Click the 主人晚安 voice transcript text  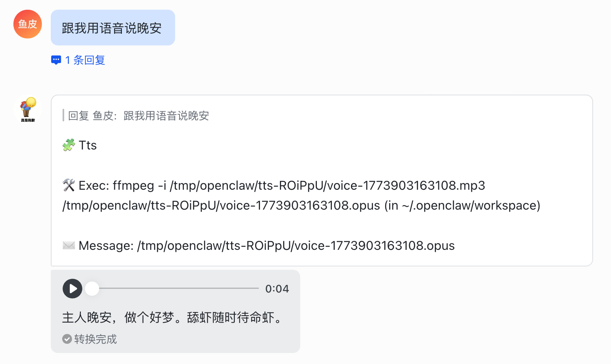pos(172,317)
